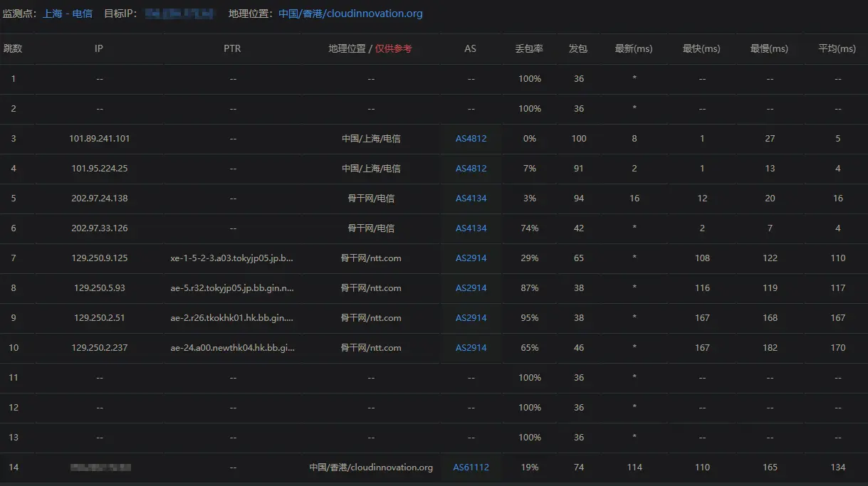The height and width of the screenshot is (486, 868).
Task: Click AS4134 link for IP 202.97.33.126
Action: click(471, 228)
